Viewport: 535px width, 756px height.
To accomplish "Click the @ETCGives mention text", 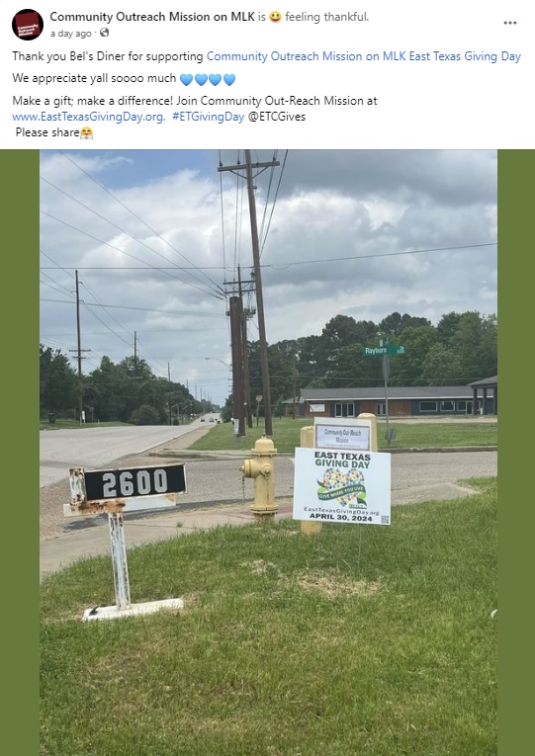I will pos(277,117).
